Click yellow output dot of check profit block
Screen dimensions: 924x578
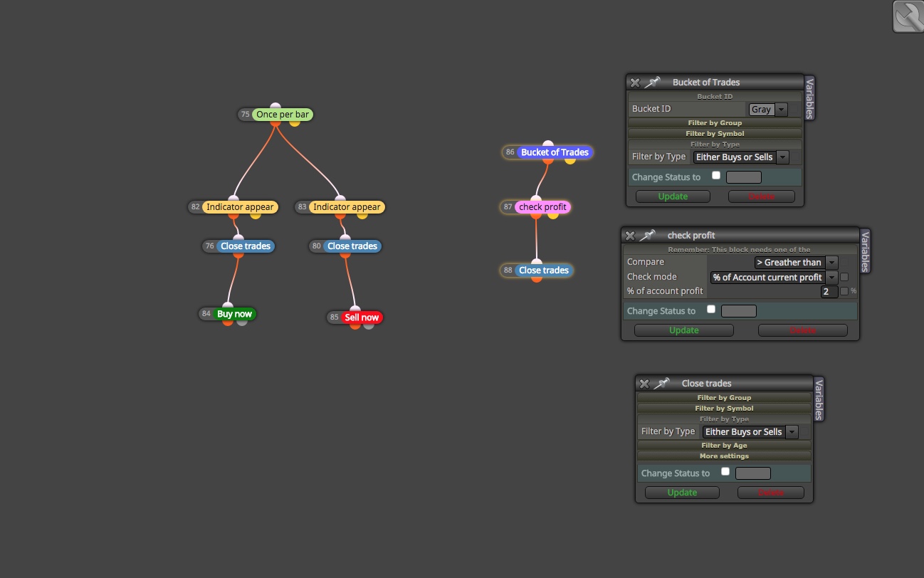click(553, 215)
